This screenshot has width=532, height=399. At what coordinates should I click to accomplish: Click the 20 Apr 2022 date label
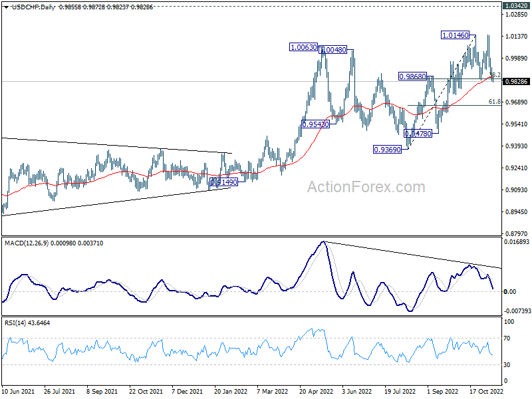(317, 391)
